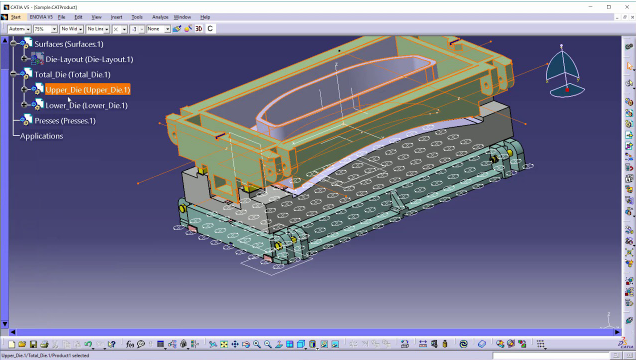Click the Print icon
The width and height of the screenshot is (636, 360).
44,344
